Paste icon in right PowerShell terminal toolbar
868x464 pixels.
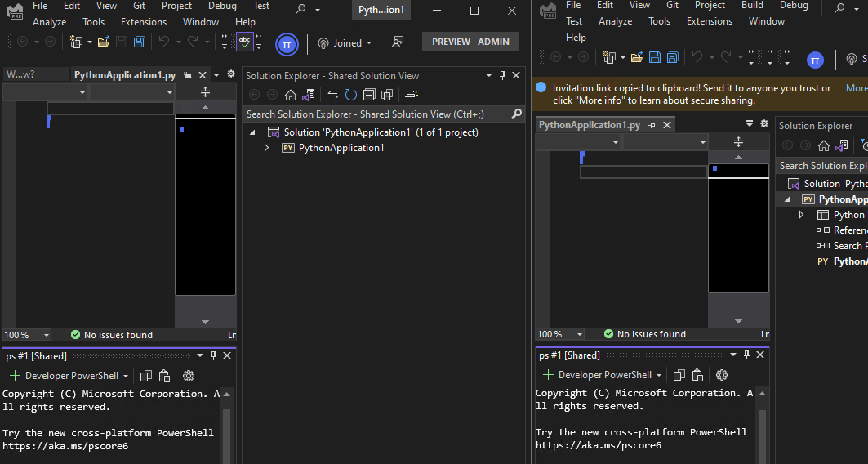coord(697,376)
